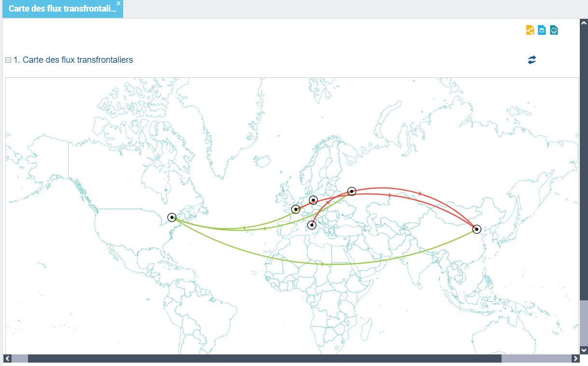Click the horizontal scrollbar thumb
The image size is (588, 366).
[x=265, y=359]
